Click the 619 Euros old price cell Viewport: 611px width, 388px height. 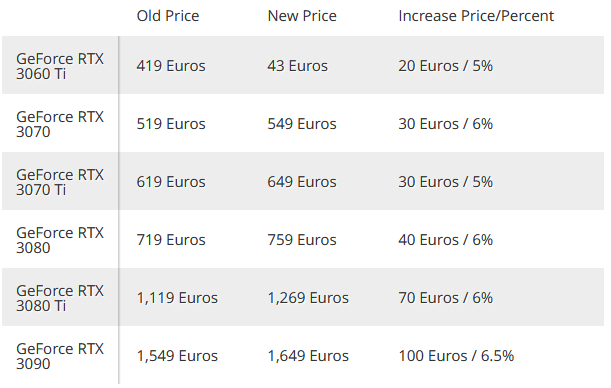click(171, 182)
